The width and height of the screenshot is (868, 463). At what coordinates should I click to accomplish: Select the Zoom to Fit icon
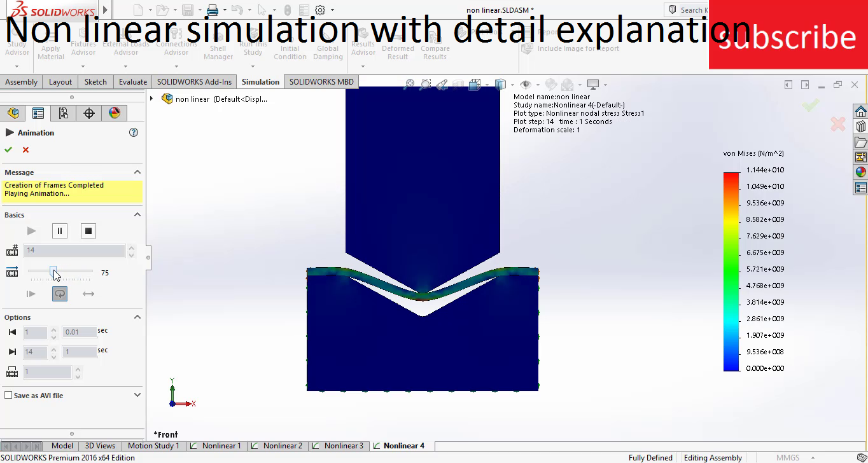(x=410, y=83)
